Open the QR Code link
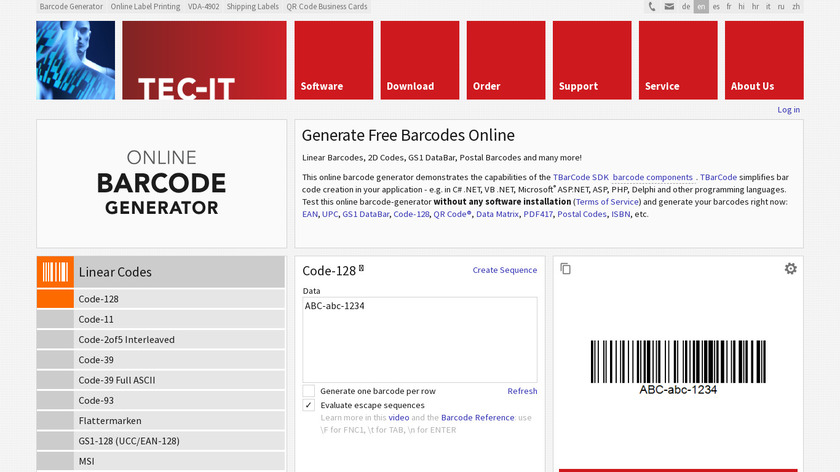The image size is (840, 472). click(x=453, y=214)
